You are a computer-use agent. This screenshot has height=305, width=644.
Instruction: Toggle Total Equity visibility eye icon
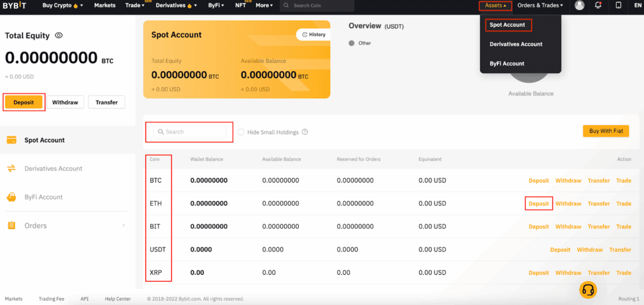(x=58, y=36)
